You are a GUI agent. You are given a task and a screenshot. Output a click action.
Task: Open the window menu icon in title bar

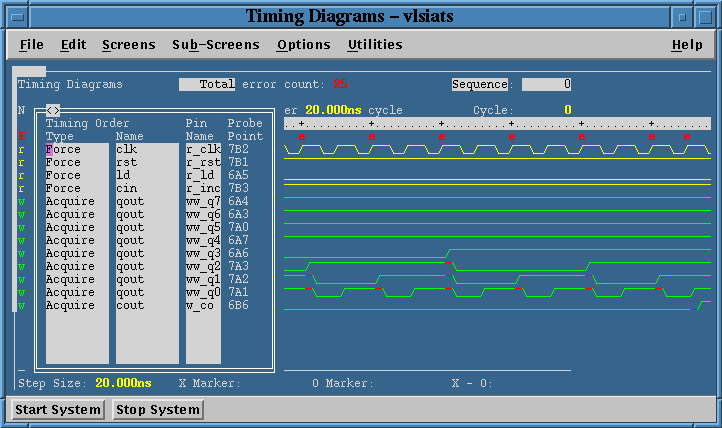point(17,17)
